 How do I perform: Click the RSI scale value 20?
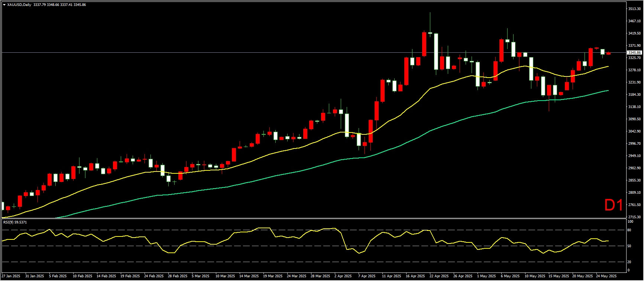point(629,262)
